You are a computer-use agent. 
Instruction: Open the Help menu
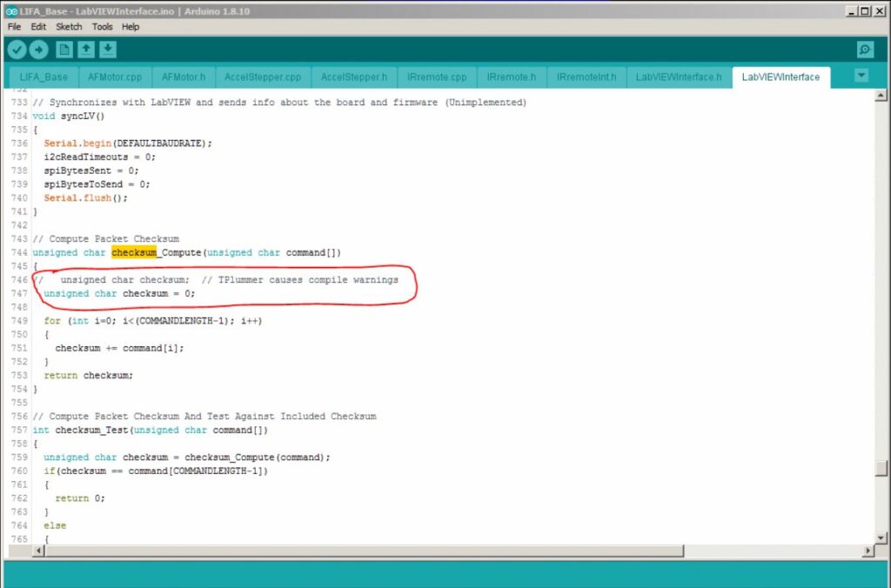coord(131,27)
